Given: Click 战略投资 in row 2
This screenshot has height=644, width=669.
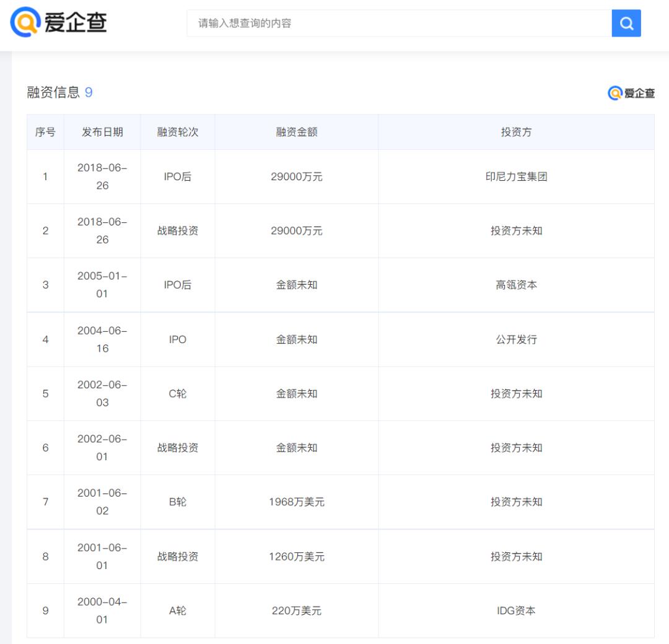Looking at the screenshot, I should [x=178, y=231].
